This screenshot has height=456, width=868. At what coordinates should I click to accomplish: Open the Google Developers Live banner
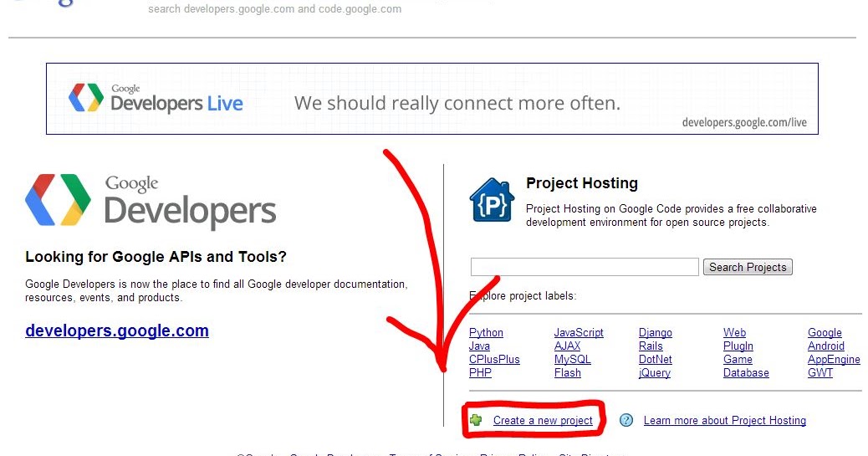pyautogui.click(x=431, y=99)
